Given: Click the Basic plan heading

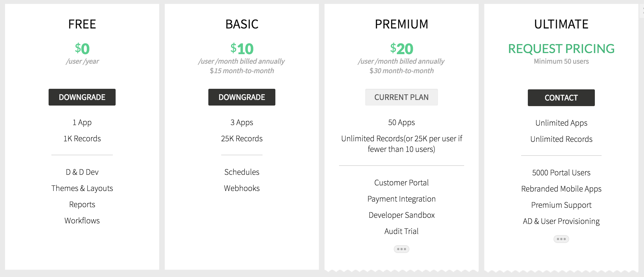Looking at the screenshot, I should point(242,24).
